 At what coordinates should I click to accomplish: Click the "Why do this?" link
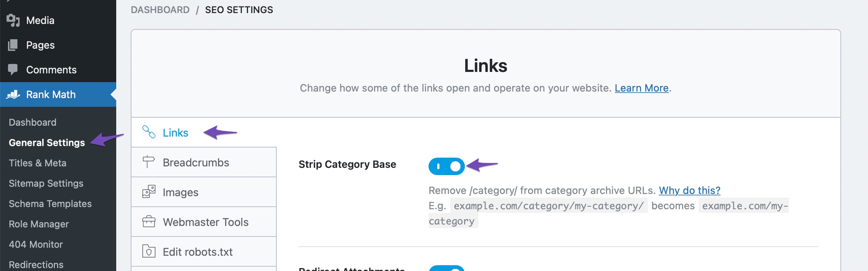point(689,190)
